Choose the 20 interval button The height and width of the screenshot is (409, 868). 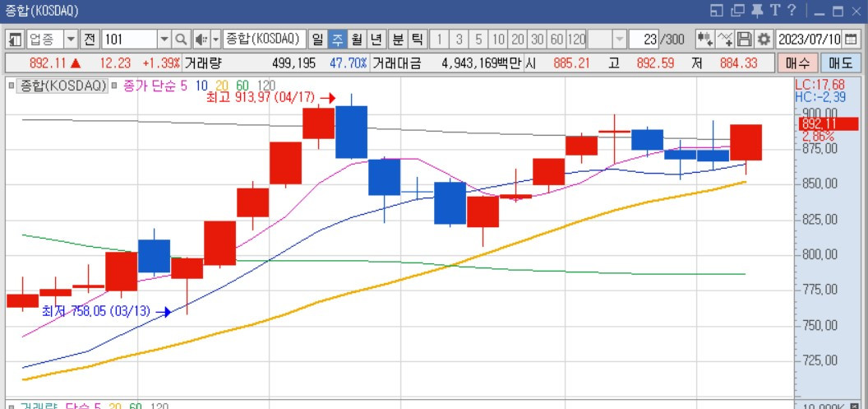pos(518,40)
